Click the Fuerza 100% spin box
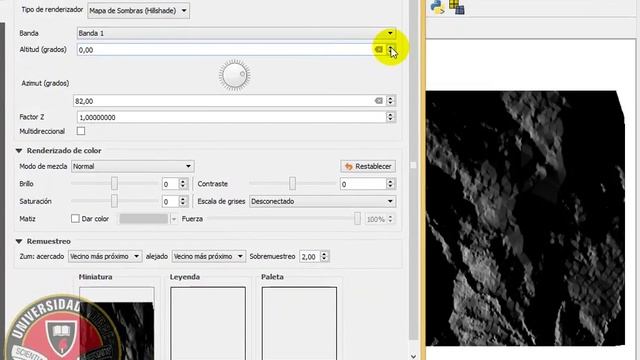This screenshot has width=640, height=360. click(380, 219)
